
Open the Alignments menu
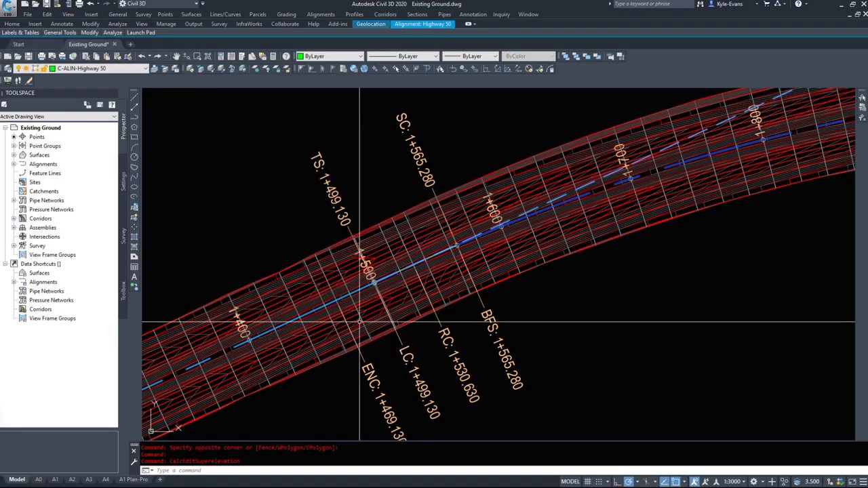point(321,14)
